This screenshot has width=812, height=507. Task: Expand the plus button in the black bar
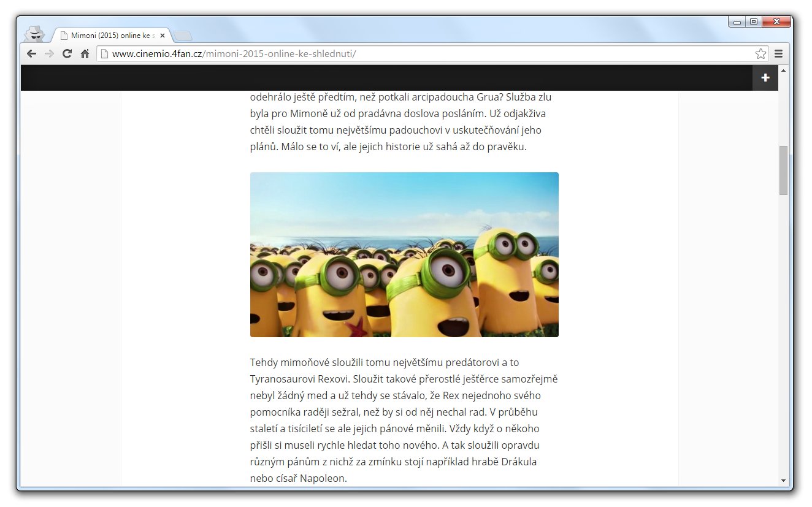[x=765, y=78]
